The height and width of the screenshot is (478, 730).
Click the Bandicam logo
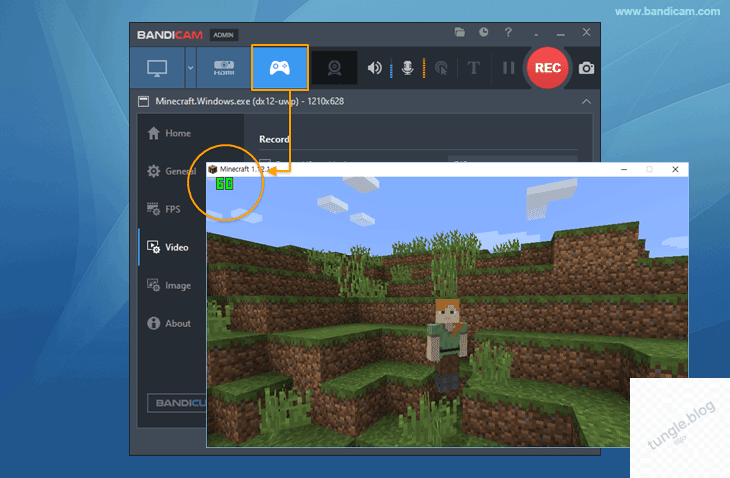click(170, 35)
